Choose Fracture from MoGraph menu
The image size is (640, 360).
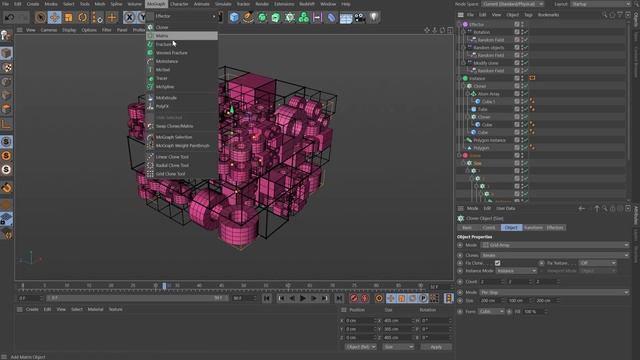182,44
